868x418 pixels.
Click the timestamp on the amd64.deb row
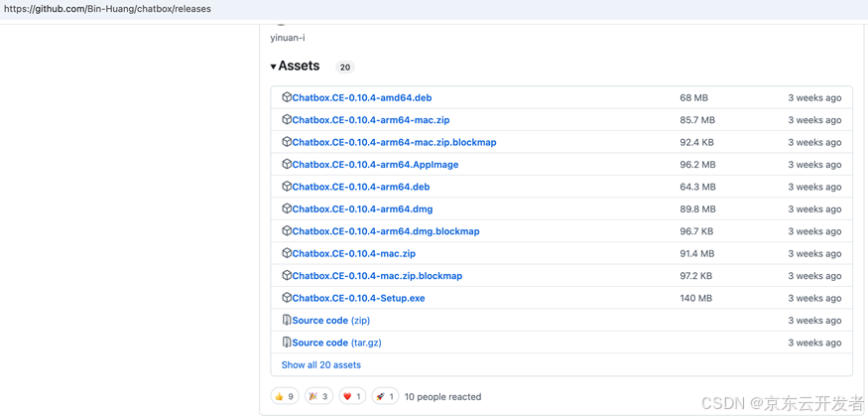[x=814, y=98]
